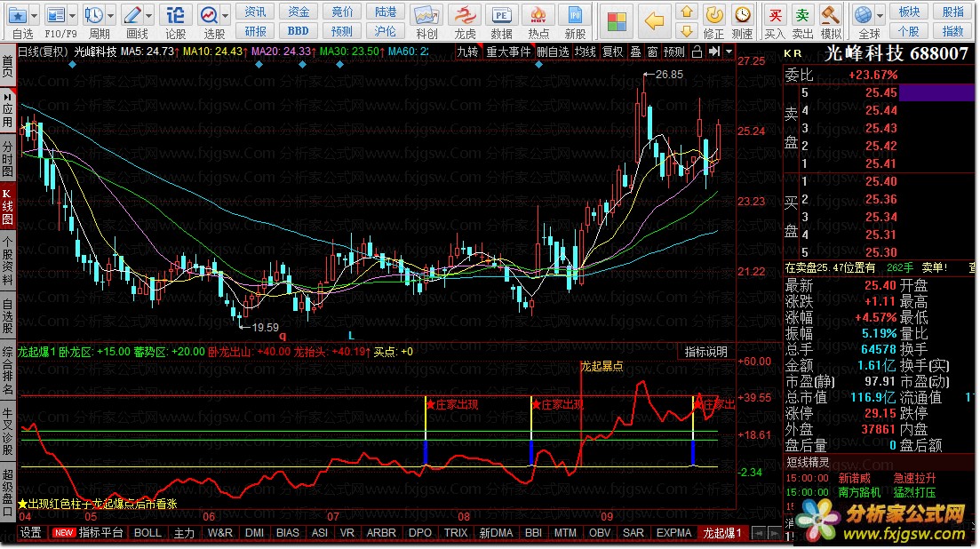Open the 热点 hot topics icon
Image resolution: width=980 pixels, height=549 pixels.
pos(538,16)
